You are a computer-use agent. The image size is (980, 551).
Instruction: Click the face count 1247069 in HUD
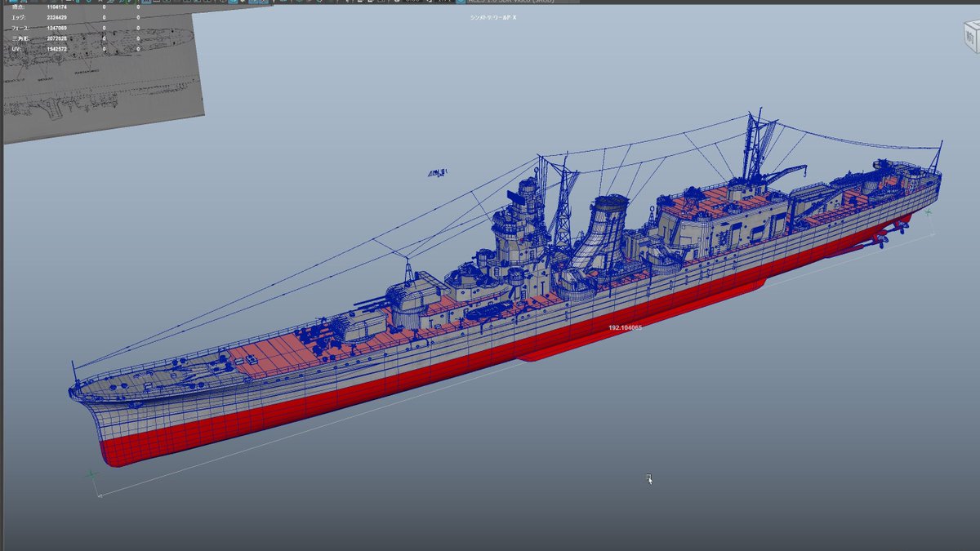(56, 28)
